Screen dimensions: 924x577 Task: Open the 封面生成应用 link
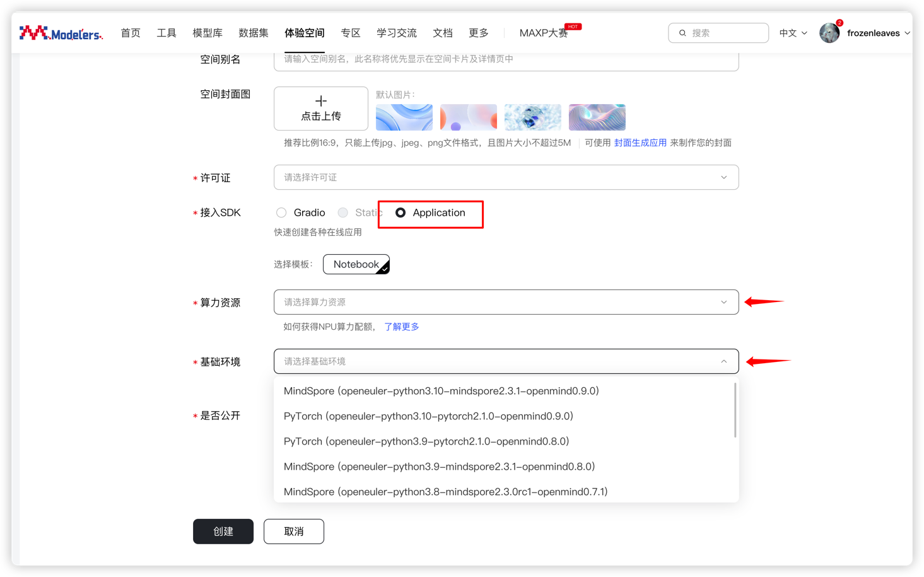coord(640,143)
